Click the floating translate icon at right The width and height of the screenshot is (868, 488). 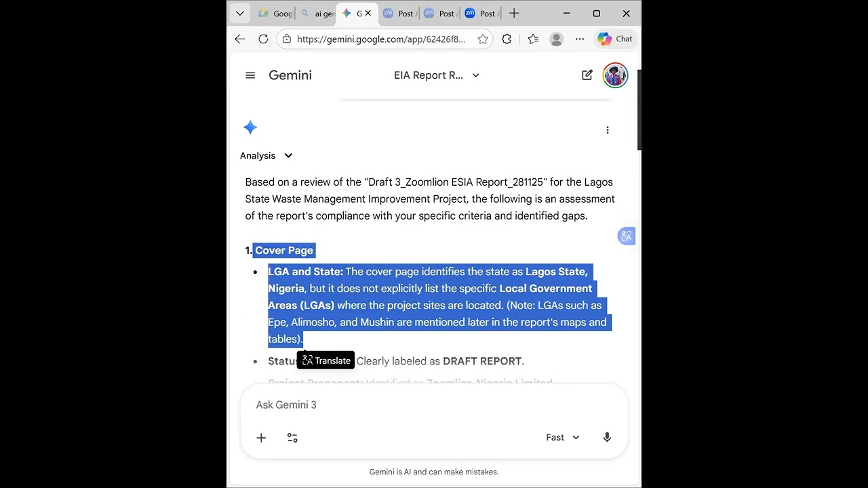tap(626, 236)
